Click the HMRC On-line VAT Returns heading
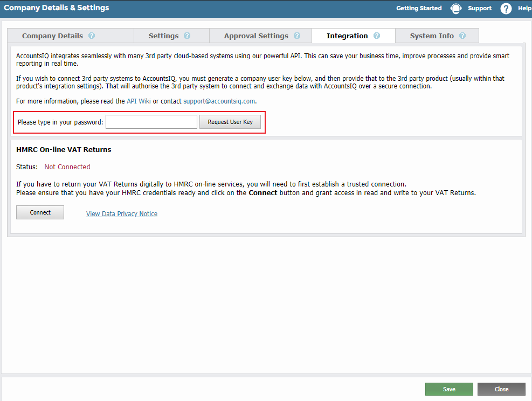The width and height of the screenshot is (532, 401). (x=64, y=150)
